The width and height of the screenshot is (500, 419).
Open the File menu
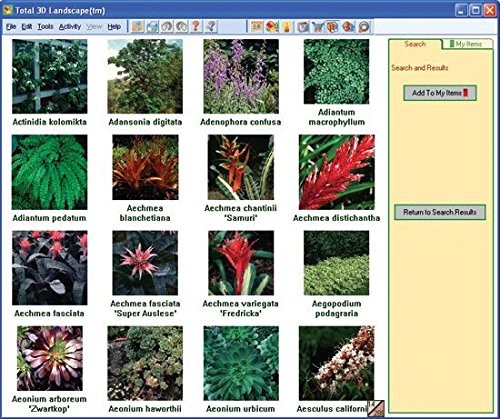[11, 27]
